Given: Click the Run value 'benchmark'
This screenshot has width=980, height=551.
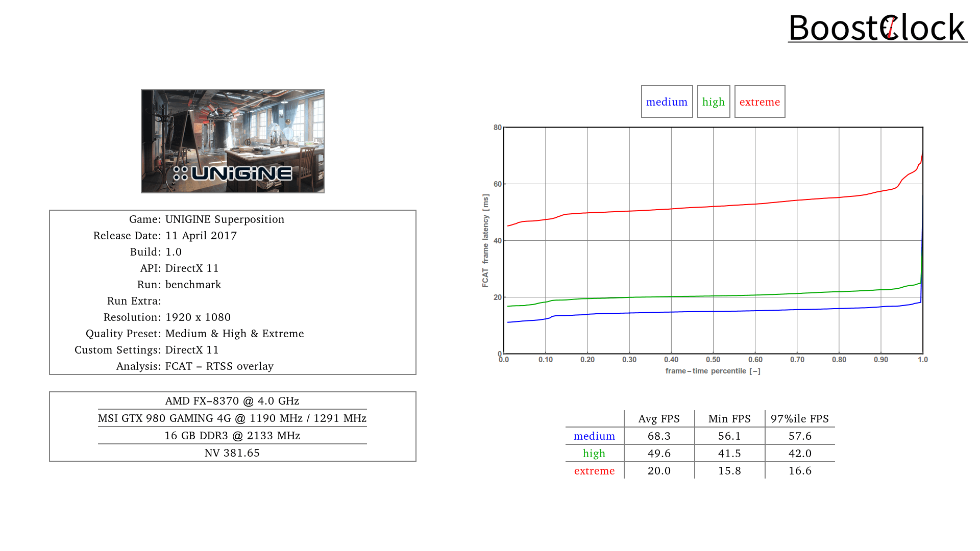Looking at the screenshot, I should point(193,285).
